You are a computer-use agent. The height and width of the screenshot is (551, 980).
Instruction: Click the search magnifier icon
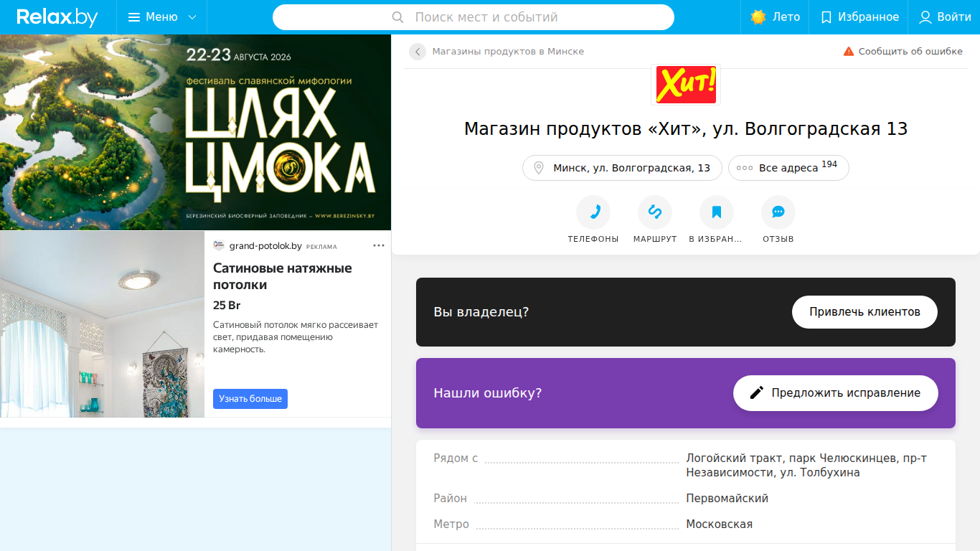pyautogui.click(x=398, y=17)
